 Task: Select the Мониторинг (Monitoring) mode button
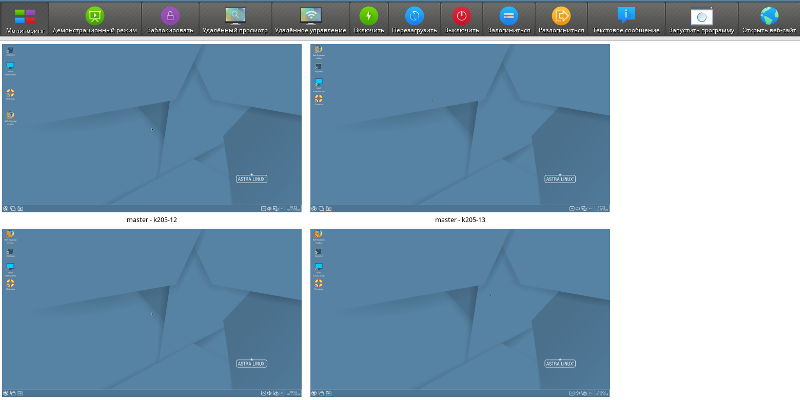25,18
